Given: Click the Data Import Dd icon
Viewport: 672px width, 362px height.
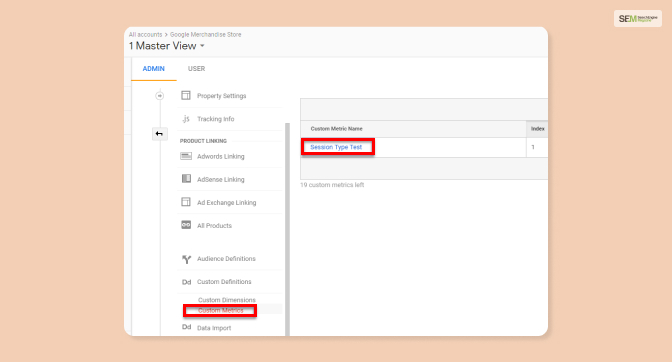Looking at the screenshot, I should [x=186, y=327].
